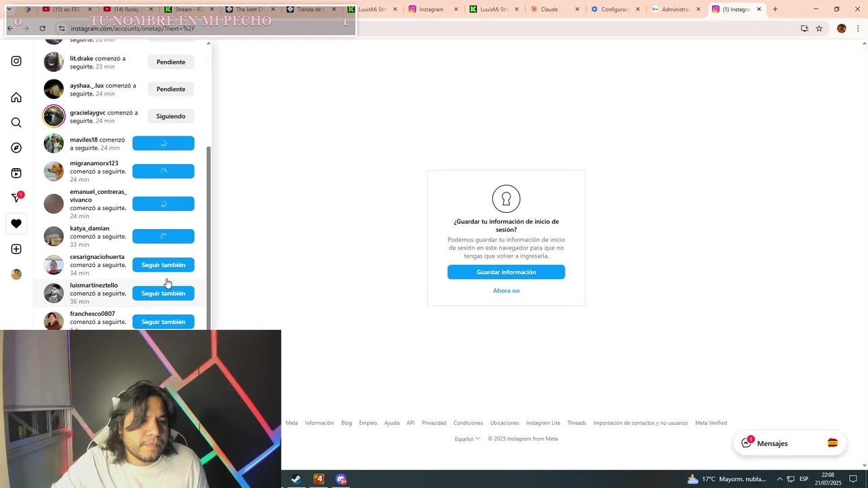Open the Discord icon in the taskbar
868x488 pixels.
pyautogui.click(x=341, y=479)
